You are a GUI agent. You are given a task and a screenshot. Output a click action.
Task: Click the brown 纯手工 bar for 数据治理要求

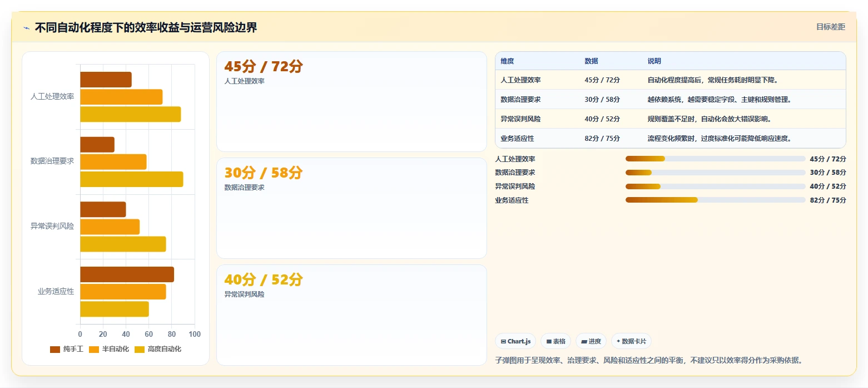tap(97, 145)
